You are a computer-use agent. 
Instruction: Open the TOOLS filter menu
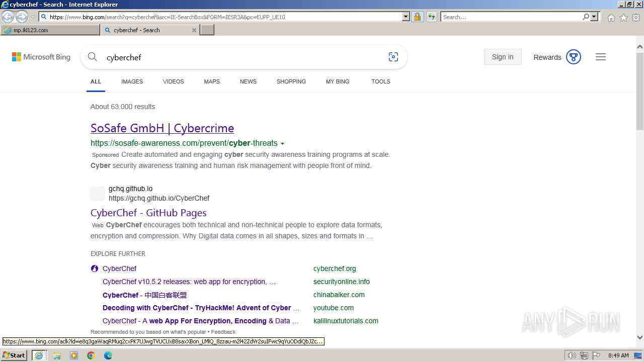click(381, 81)
